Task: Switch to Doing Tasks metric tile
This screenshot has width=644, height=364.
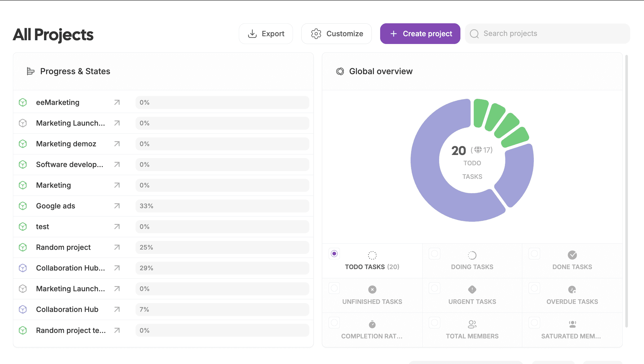Action: [x=472, y=261]
